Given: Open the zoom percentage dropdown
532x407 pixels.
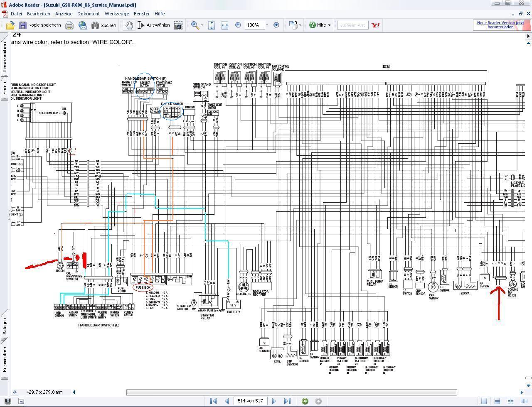Looking at the screenshot, I should [x=267, y=25].
